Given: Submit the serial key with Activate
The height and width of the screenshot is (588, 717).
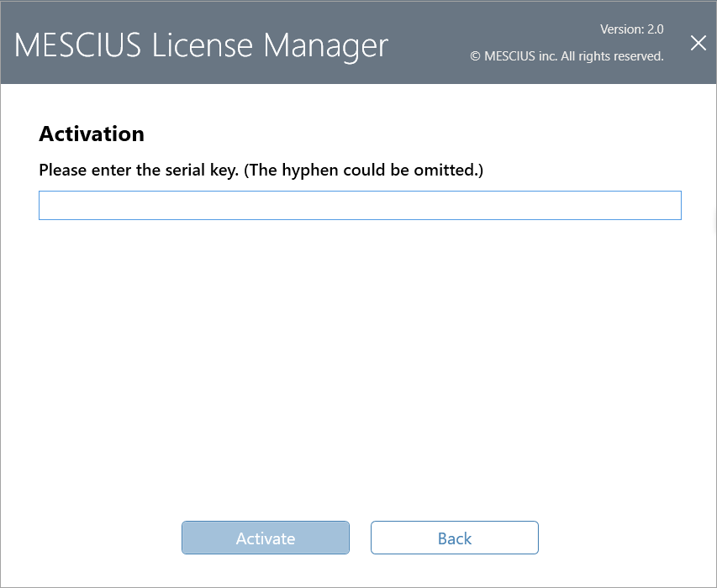Looking at the screenshot, I should pyautogui.click(x=266, y=538).
